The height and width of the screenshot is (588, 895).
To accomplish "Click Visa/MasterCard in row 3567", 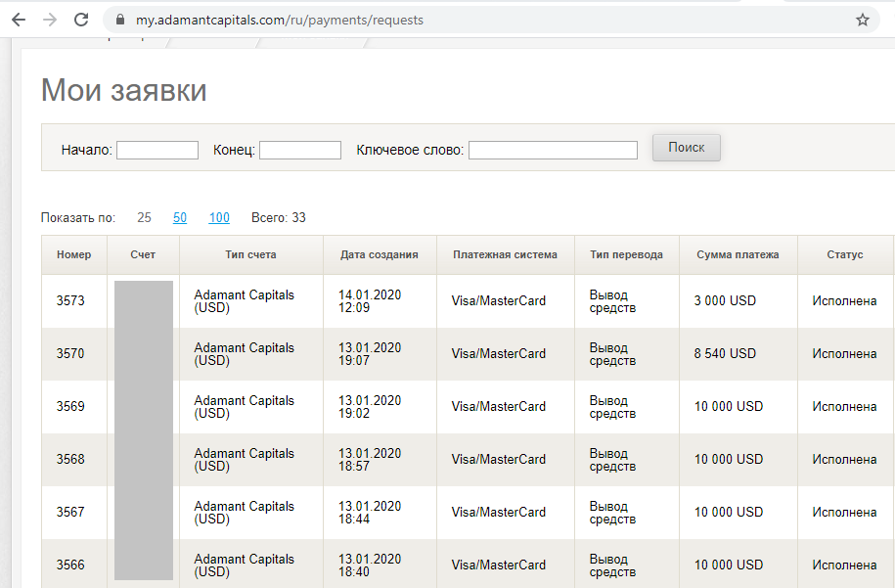I will coord(498,512).
